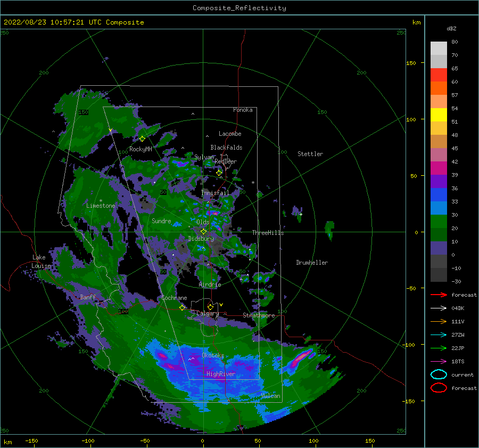Click the Lake Louise label
This screenshot has height=448, width=479.
point(41,262)
